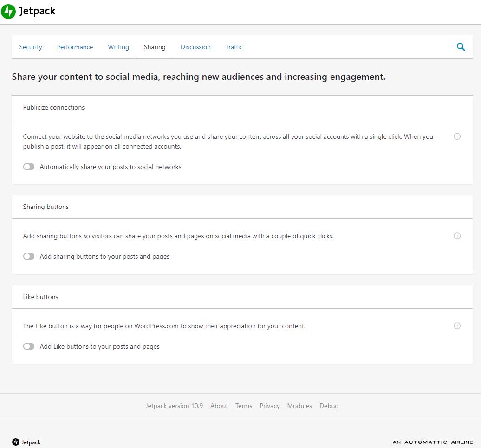Switch to the Security tab

[31, 47]
